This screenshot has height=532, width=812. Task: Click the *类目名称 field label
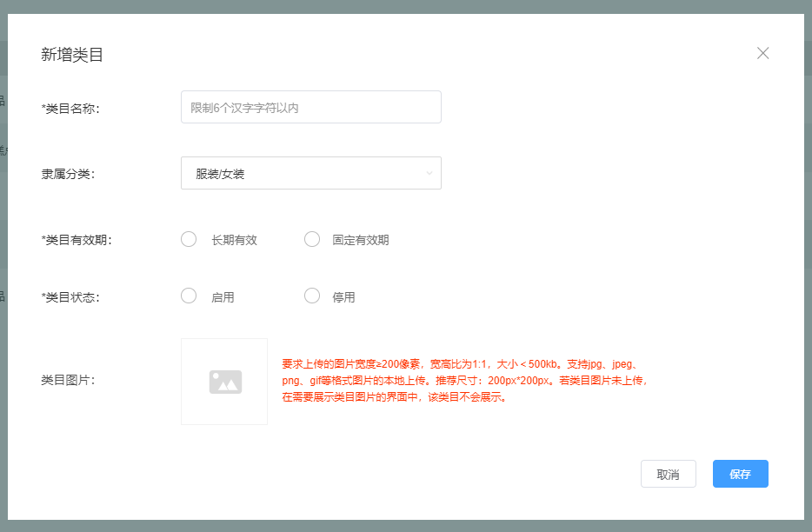click(70, 109)
